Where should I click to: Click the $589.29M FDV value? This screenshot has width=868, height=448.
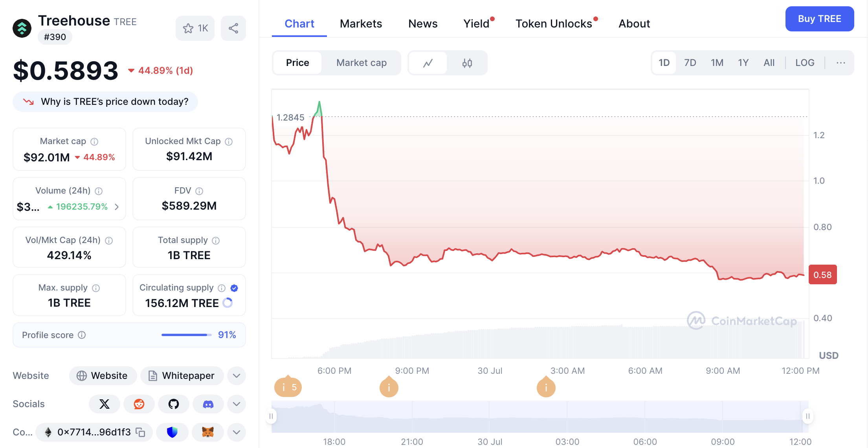click(x=189, y=206)
